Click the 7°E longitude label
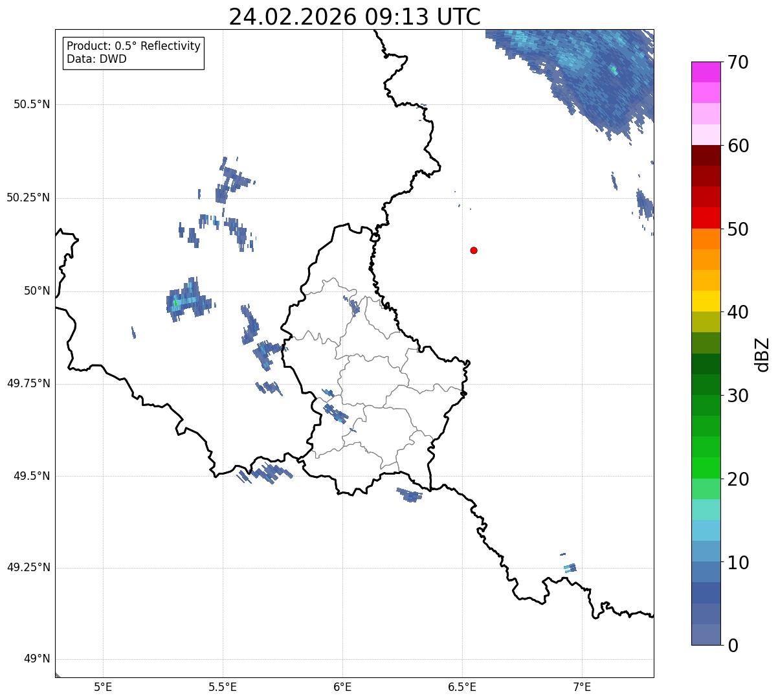 coord(582,686)
